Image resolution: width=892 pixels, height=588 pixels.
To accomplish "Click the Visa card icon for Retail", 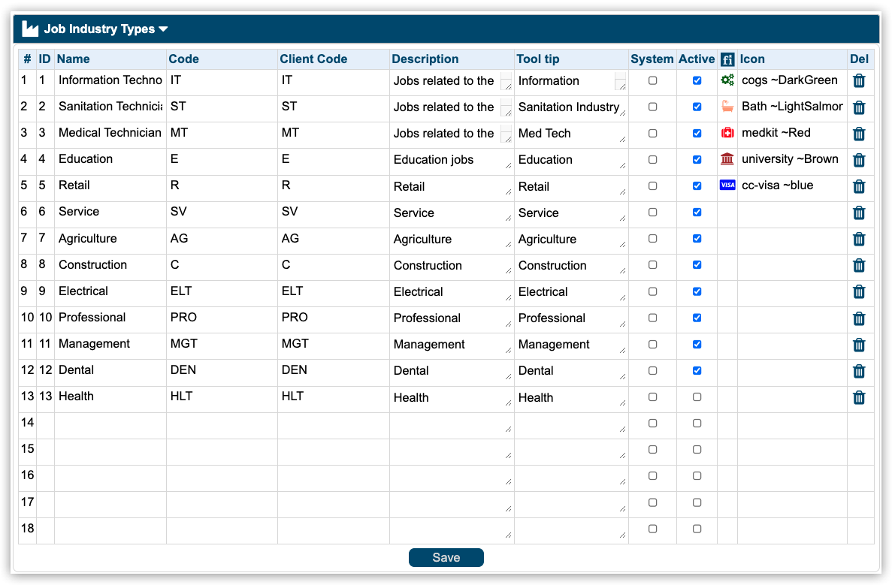I will click(x=727, y=185).
